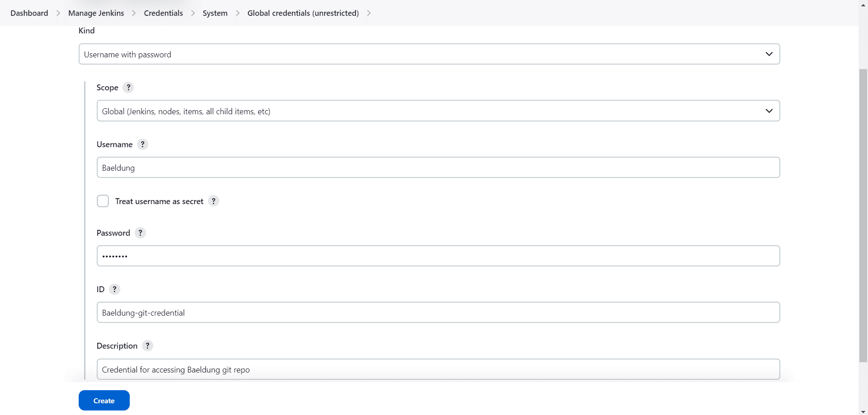Click the scrollbar down arrow
The height and width of the screenshot is (415, 868).
[863, 412]
